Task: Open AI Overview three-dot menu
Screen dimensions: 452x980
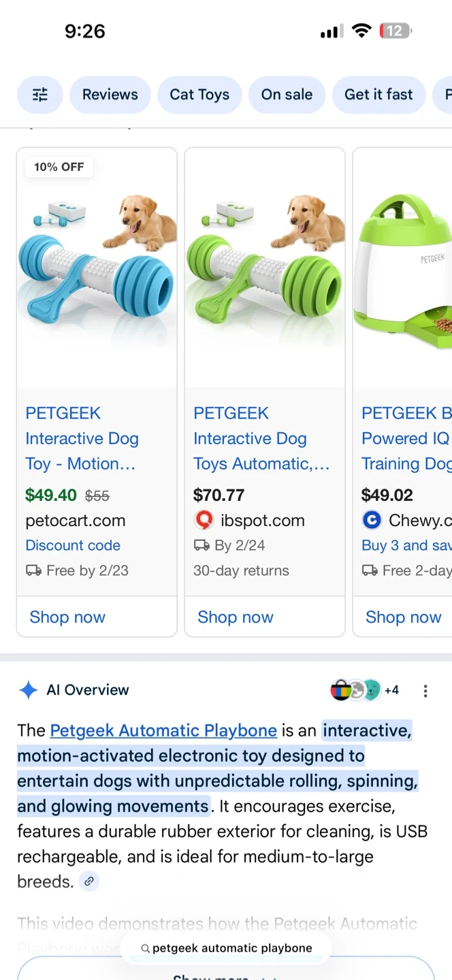Action: [425, 691]
